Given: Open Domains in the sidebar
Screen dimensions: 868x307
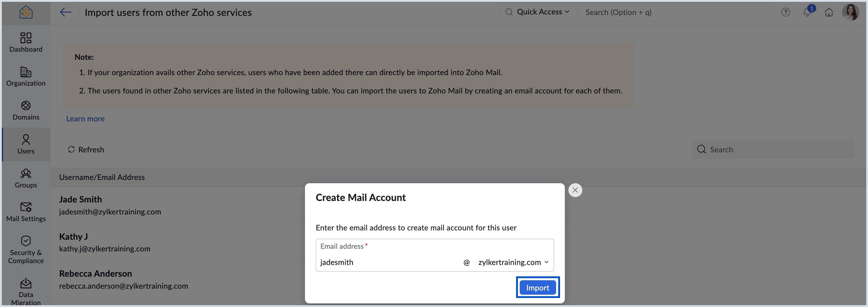Looking at the screenshot, I should tap(26, 111).
